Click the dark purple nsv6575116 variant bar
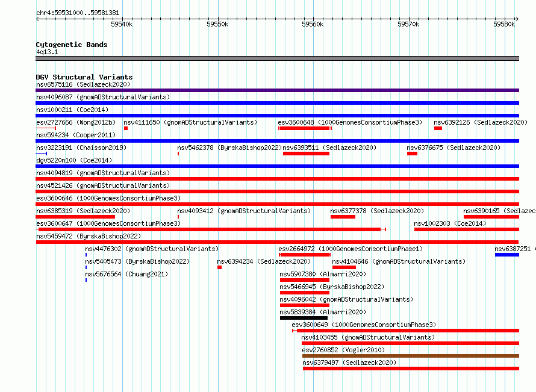 coord(277,90)
